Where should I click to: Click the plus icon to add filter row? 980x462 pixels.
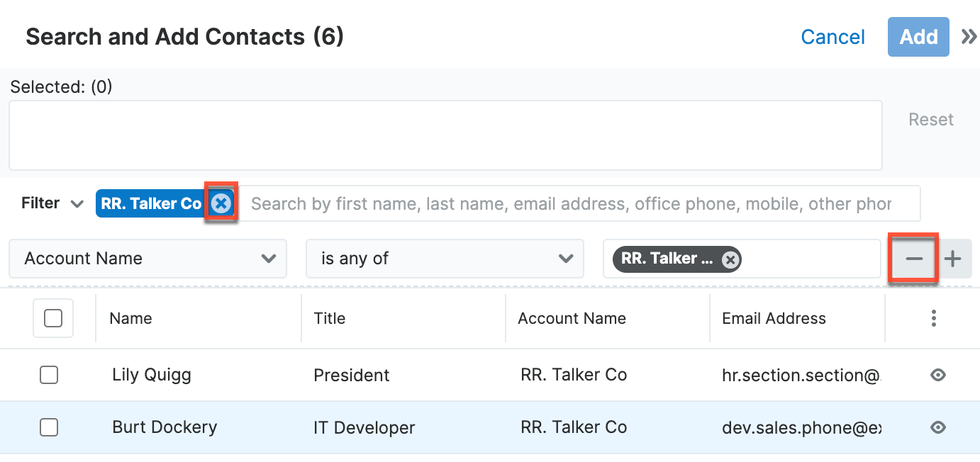[953, 259]
